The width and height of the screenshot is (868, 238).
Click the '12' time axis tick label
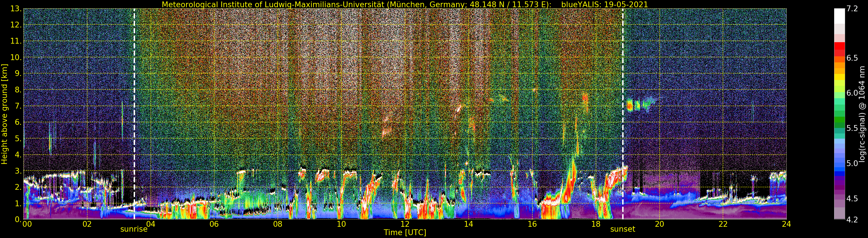coord(405,224)
